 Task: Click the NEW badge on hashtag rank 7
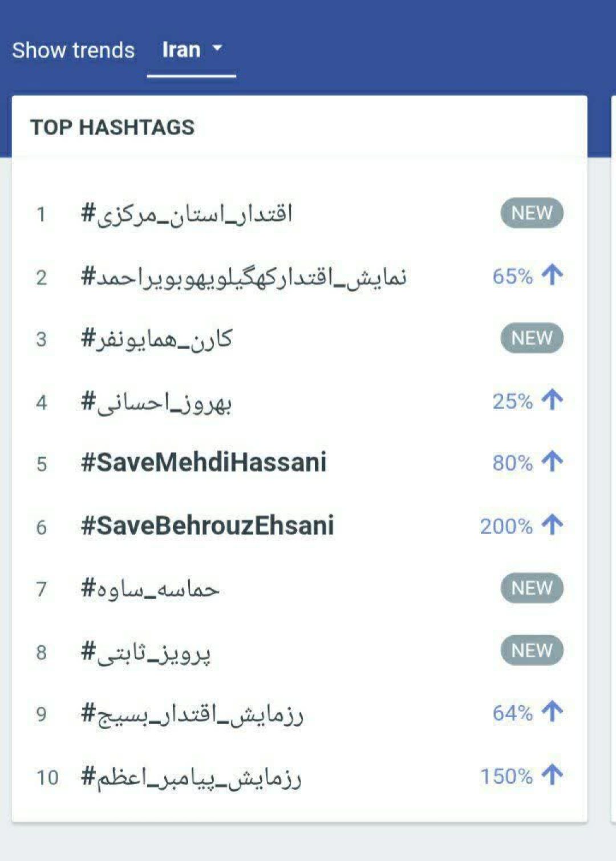point(532,588)
